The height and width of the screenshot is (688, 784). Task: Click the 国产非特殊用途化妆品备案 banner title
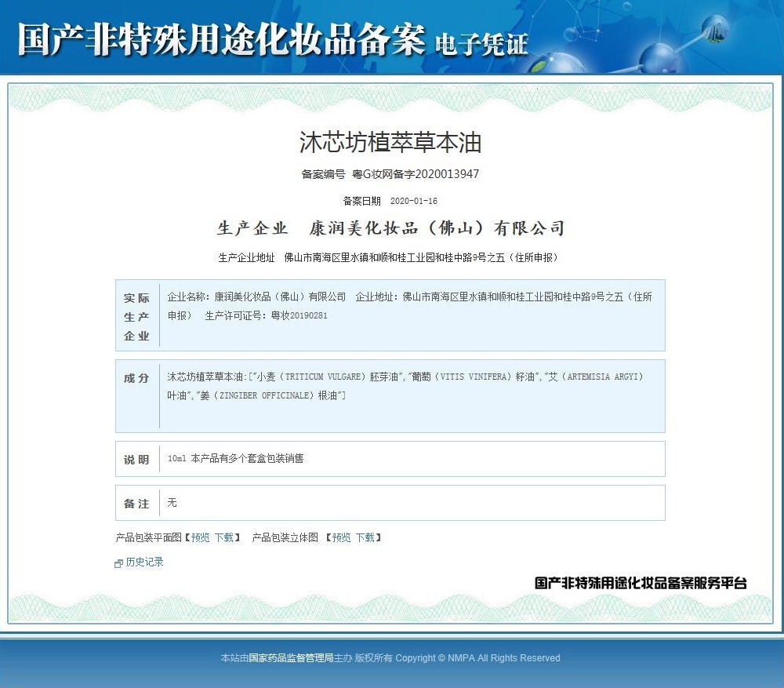[x=222, y=39]
